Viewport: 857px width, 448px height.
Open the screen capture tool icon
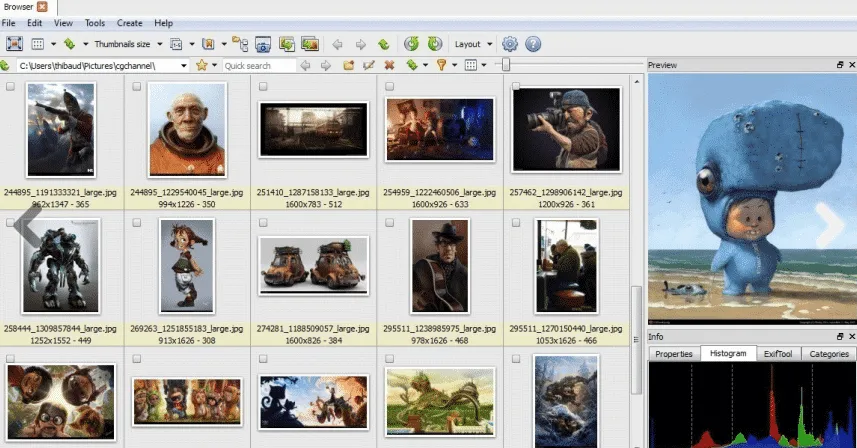263,44
